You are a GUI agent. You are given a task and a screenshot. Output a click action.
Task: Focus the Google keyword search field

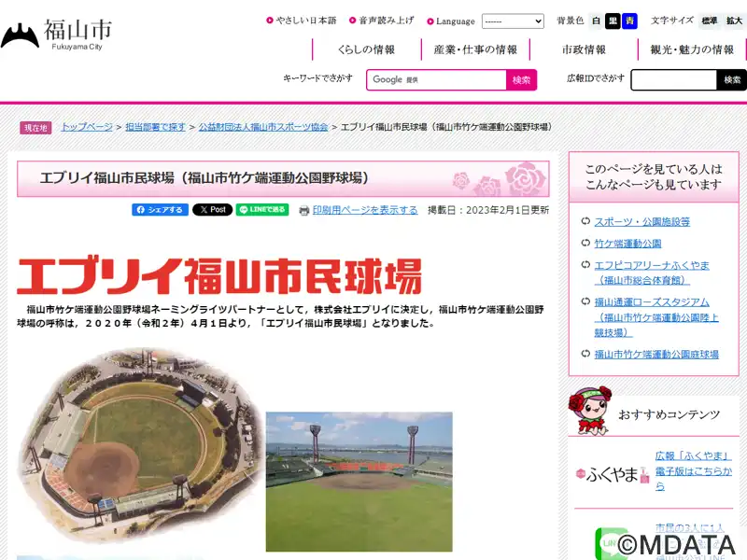[x=436, y=79]
